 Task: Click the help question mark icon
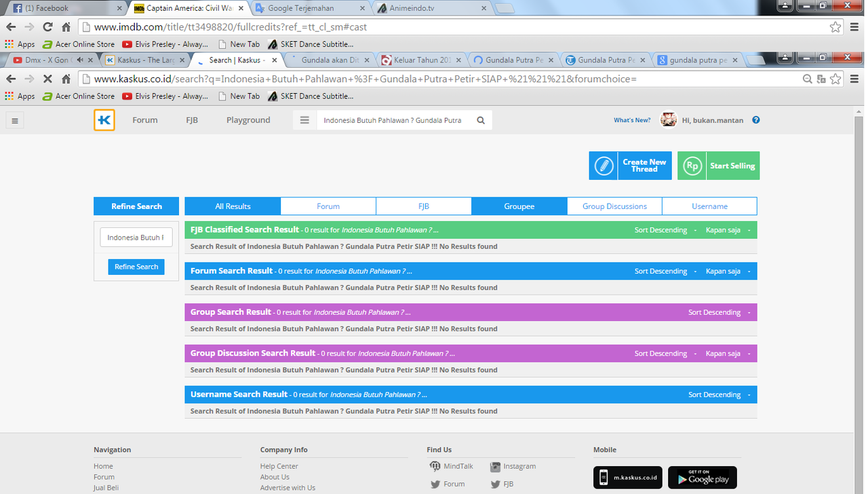756,120
